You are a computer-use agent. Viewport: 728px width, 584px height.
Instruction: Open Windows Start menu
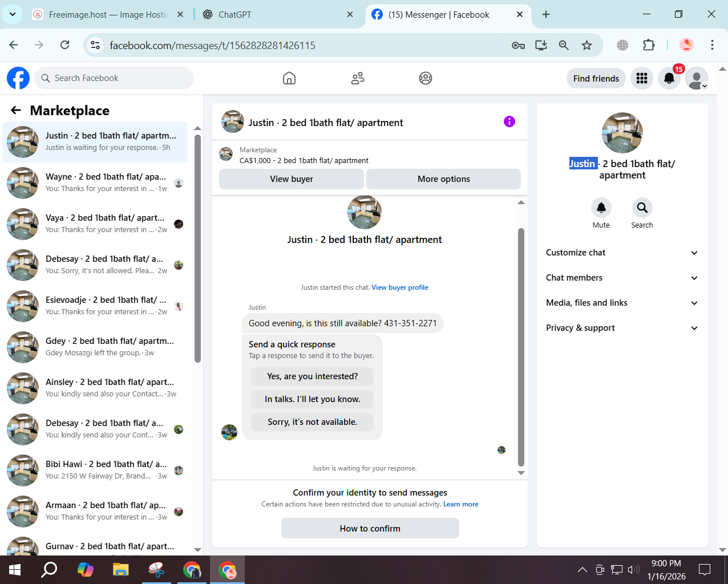click(x=15, y=569)
